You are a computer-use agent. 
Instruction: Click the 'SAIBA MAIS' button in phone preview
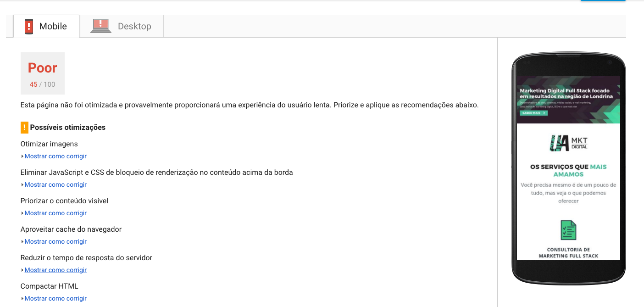[x=533, y=113]
